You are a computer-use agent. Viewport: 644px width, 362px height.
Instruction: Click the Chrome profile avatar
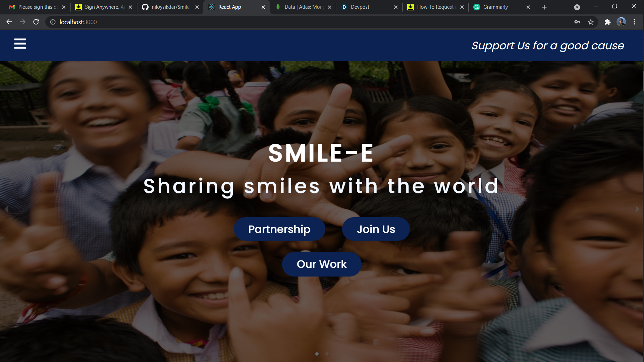tap(621, 22)
